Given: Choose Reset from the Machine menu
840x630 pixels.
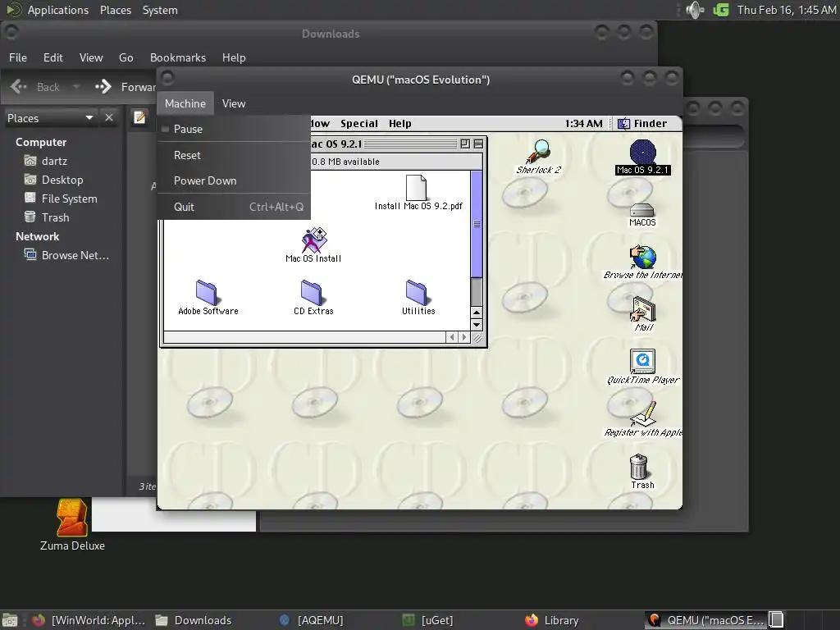Looking at the screenshot, I should coord(234,155).
